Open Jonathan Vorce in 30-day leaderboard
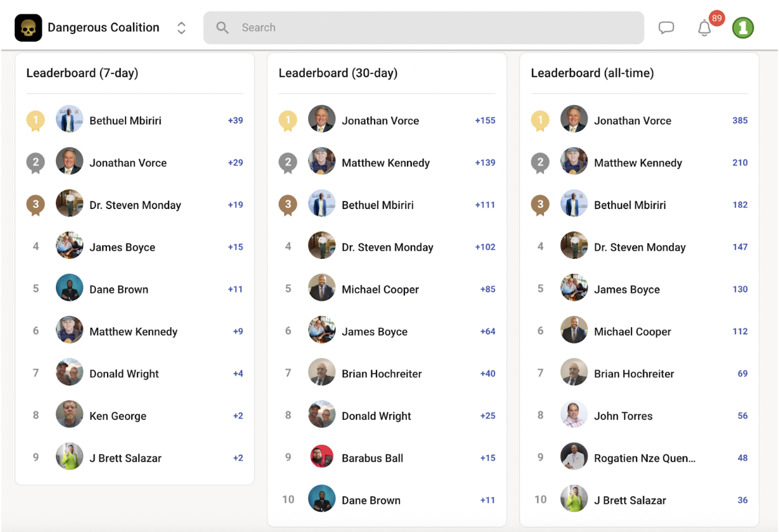The image size is (779, 532). [380, 121]
